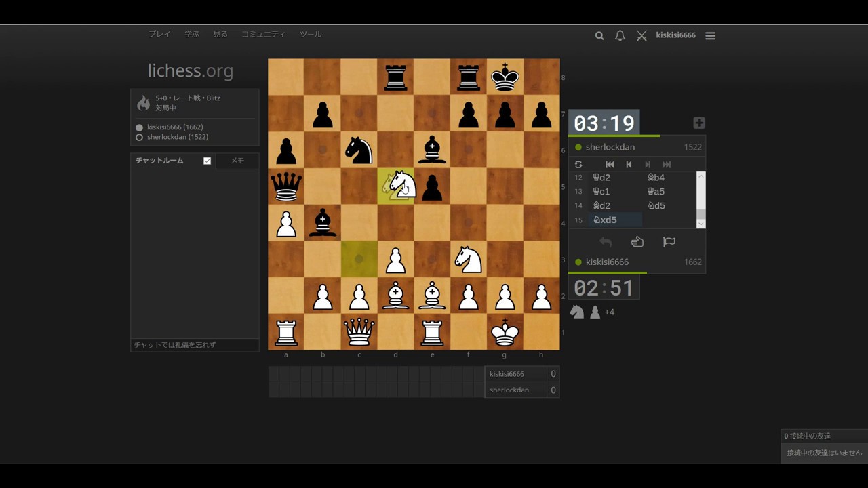The image size is (868, 488).
Task: Open the 学ぶ menu
Action: 192,34
